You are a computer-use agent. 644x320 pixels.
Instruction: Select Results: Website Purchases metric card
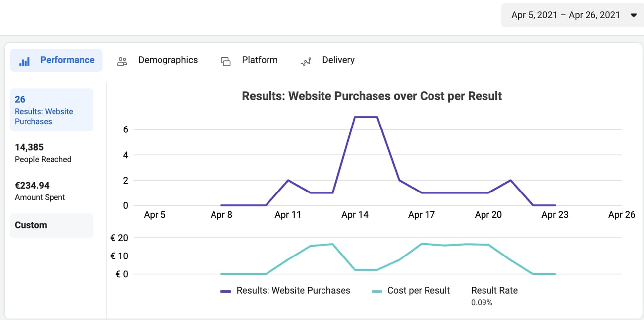point(51,110)
